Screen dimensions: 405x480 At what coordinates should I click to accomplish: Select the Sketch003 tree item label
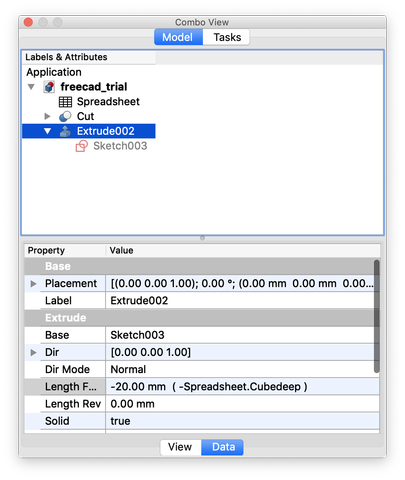(120, 146)
